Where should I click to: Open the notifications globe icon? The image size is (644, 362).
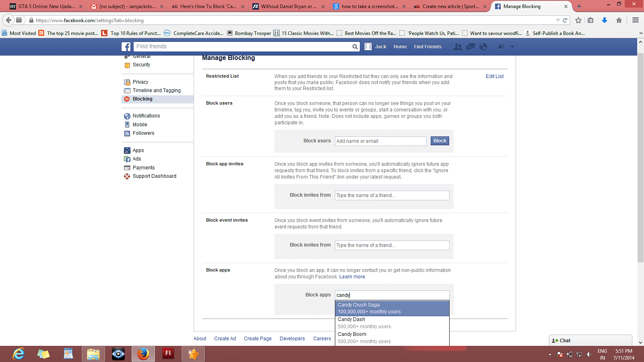(x=483, y=47)
